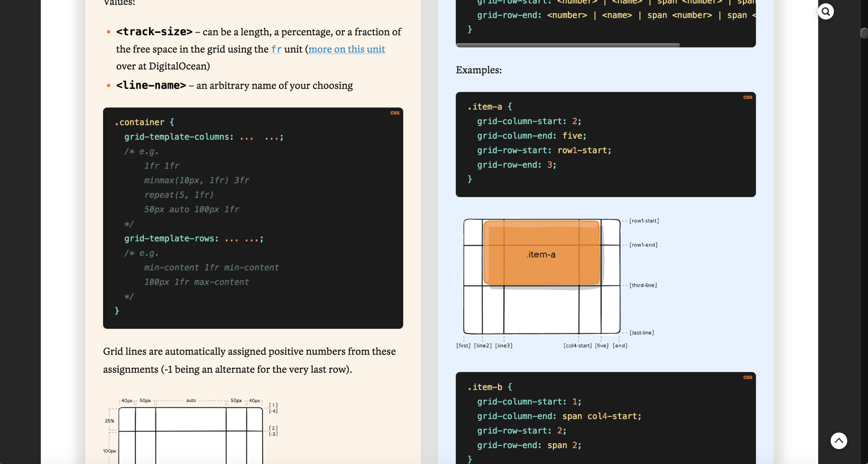Image resolution: width=868 pixels, height=464 pixels.
Task: Click the 'grid-column-end: five' code line
Action: pos(531,136)
